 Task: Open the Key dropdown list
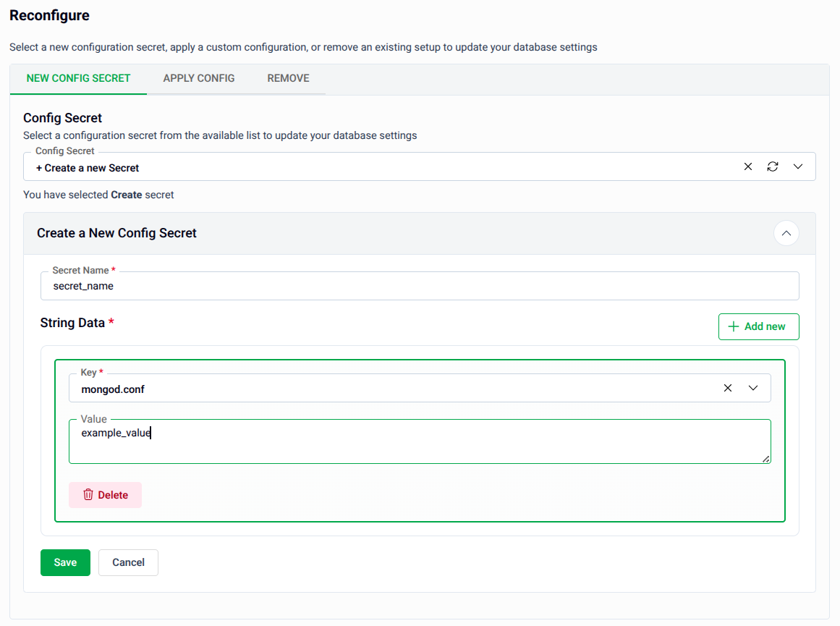coord(753,388)
